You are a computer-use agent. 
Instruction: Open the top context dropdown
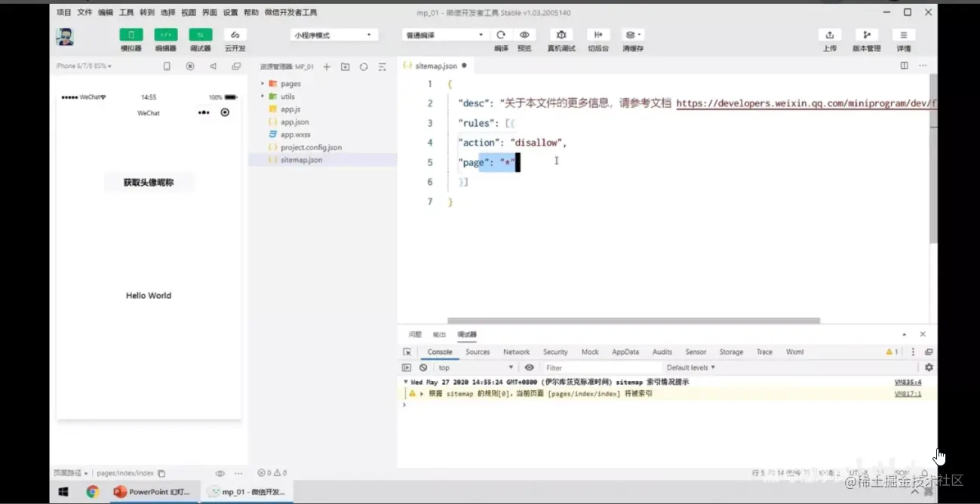(475, 367)
